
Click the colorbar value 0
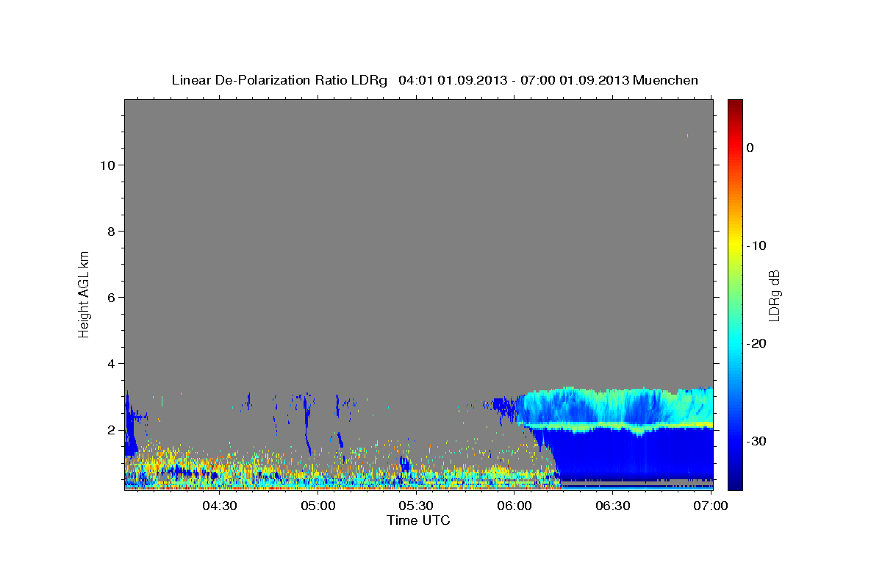[x=750, y=148]
